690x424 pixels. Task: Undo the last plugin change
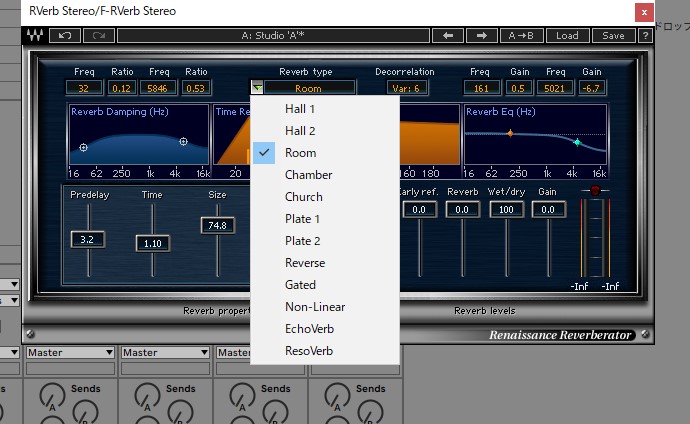(x=65, y=36)
